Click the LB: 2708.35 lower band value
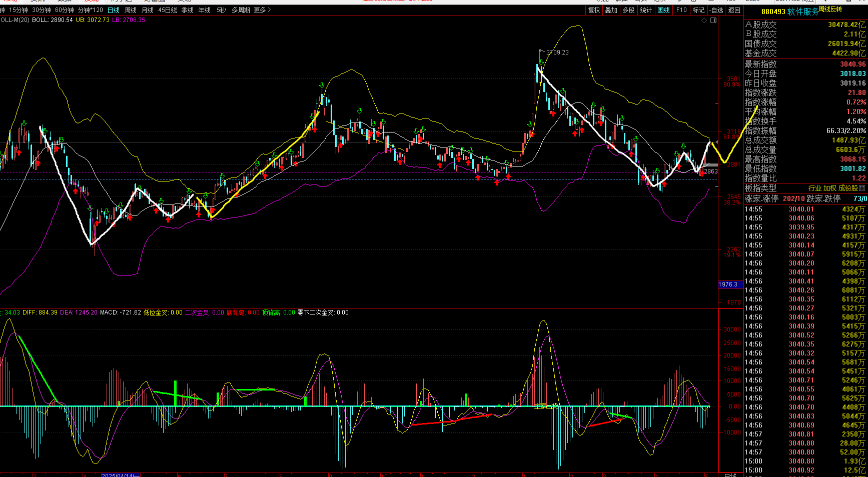This screenshot has height=477, width=868. [129, 20]
